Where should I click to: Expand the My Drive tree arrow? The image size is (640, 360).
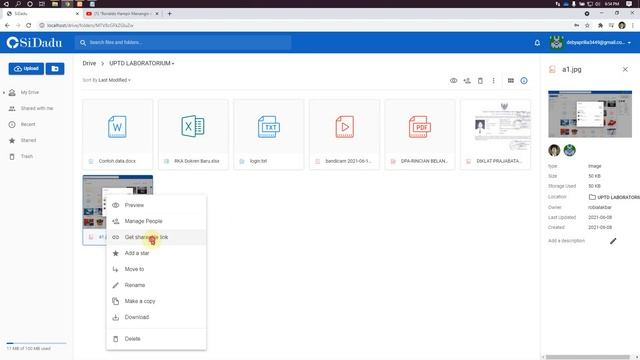click(4, 93)
